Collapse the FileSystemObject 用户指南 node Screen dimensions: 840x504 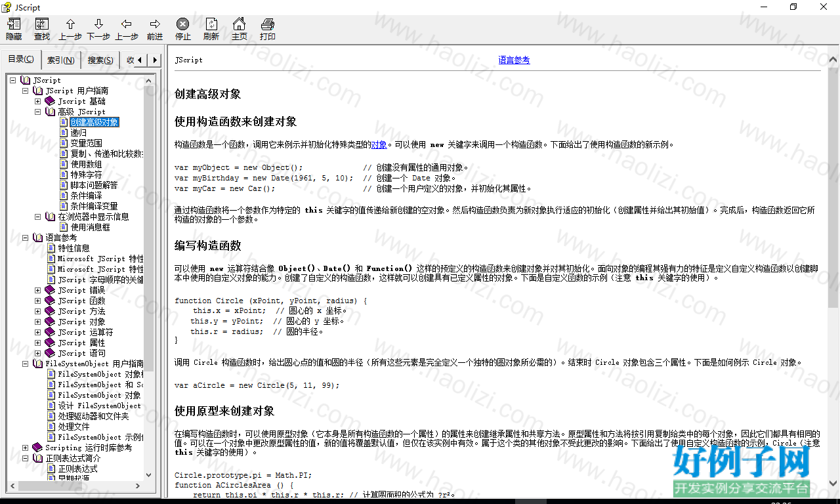pyautogui.click(x=25, y=364)
